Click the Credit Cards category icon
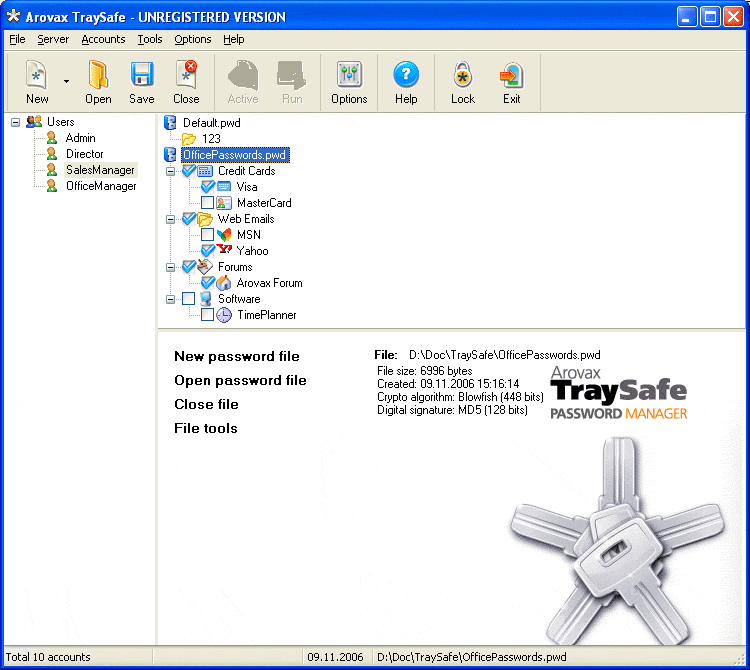 205,171
